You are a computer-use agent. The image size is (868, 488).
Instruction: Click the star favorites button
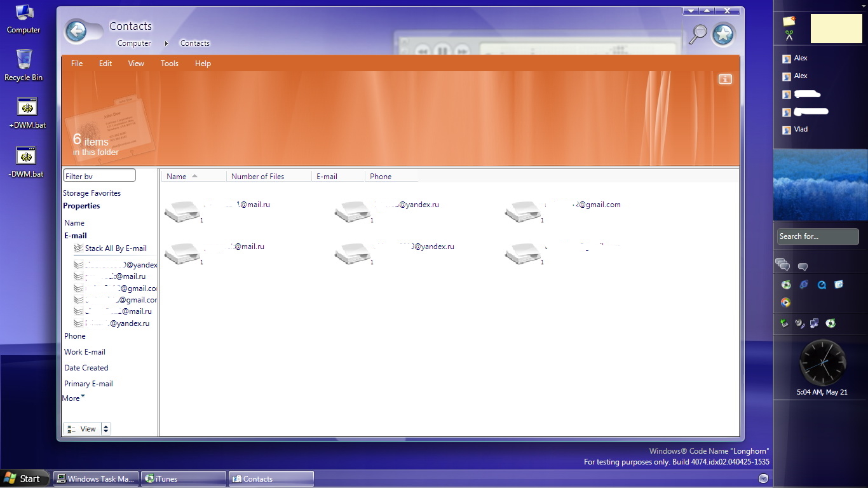click(x=723, y=34)
